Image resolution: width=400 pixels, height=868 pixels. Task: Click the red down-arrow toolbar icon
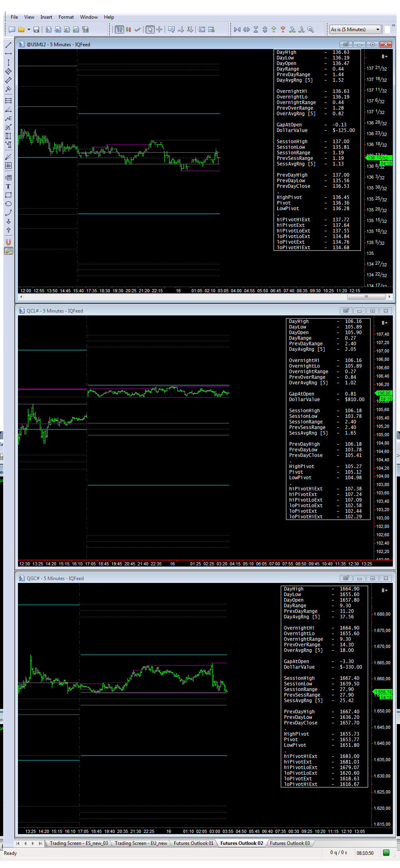(x=283, y=30)
